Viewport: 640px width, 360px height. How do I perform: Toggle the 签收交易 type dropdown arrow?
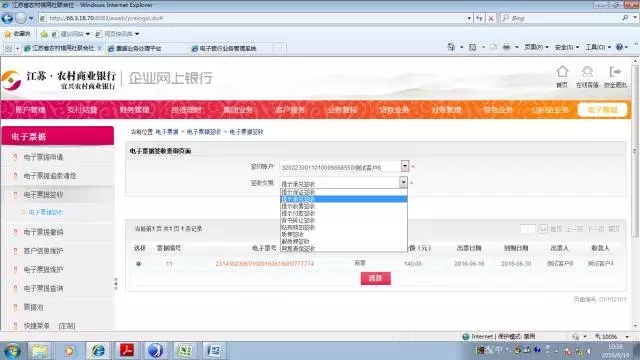click(403, 182)
